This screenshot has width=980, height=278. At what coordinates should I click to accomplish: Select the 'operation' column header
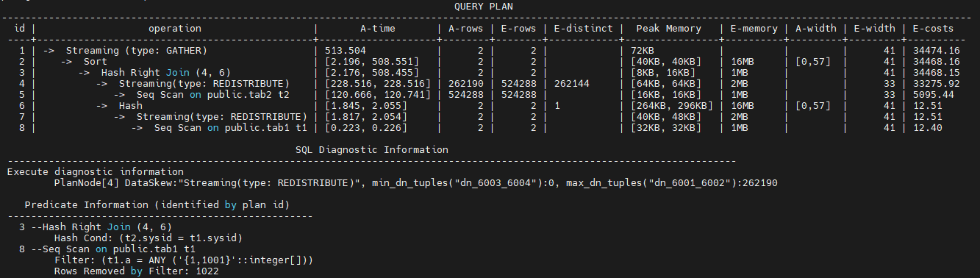[175, 29]
